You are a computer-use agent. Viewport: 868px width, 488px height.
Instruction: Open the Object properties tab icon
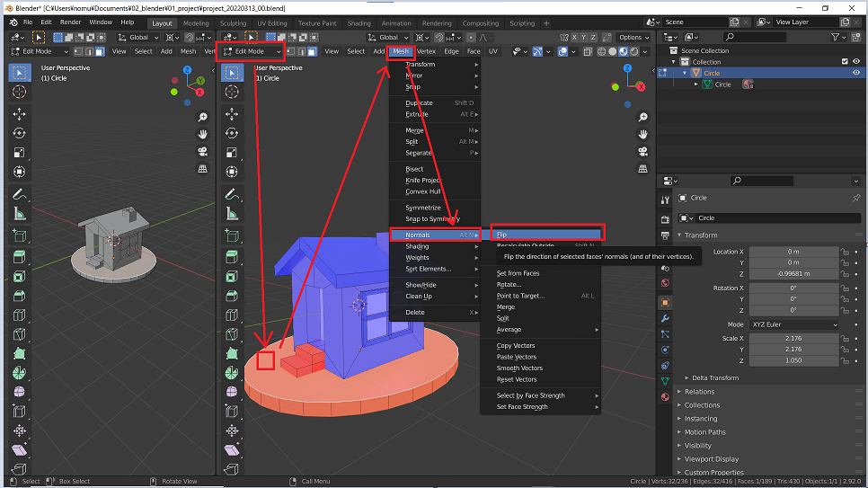click(666, 303)
